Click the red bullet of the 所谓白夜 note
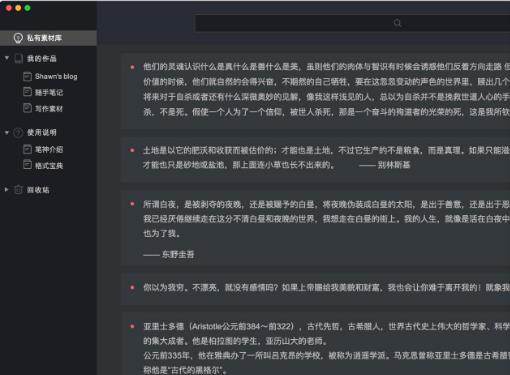 coord(132,204)
